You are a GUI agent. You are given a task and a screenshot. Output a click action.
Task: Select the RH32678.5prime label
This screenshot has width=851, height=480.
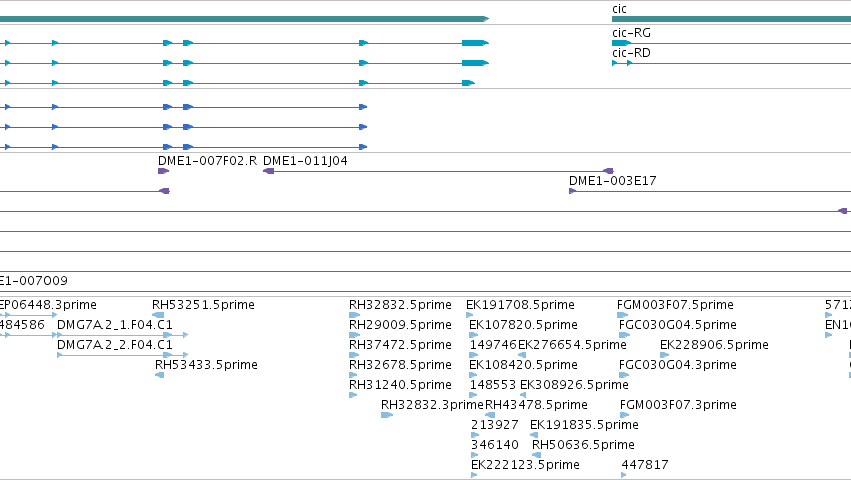(400, 365)
